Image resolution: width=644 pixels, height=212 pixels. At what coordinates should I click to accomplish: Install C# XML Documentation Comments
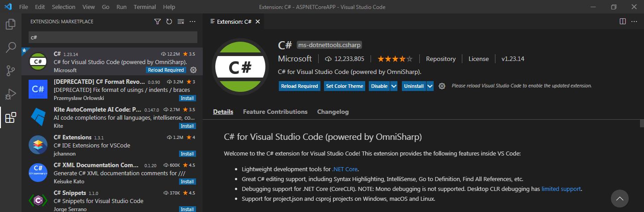coord(187,182)
